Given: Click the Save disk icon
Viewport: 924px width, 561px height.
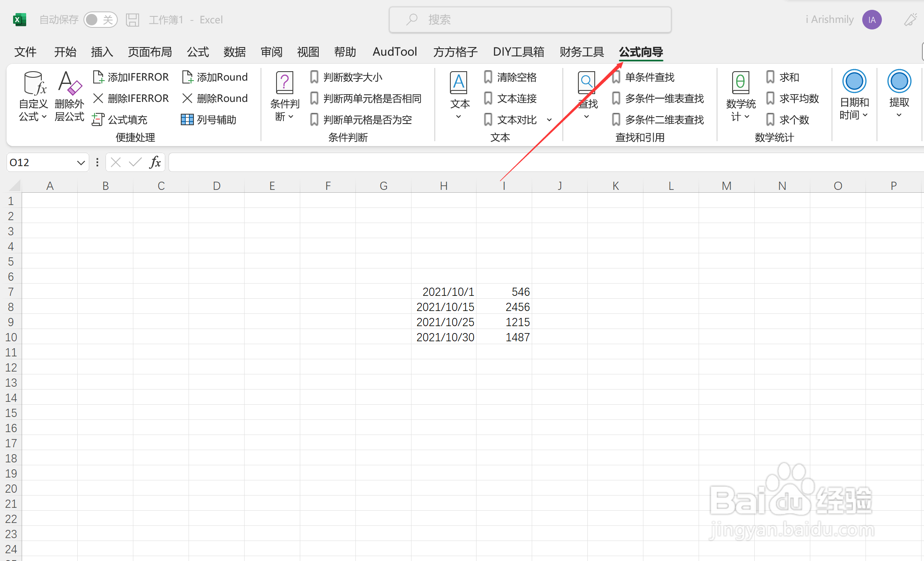Looking at the screenshot, I should pyautogui.click(x=133, y=20).
